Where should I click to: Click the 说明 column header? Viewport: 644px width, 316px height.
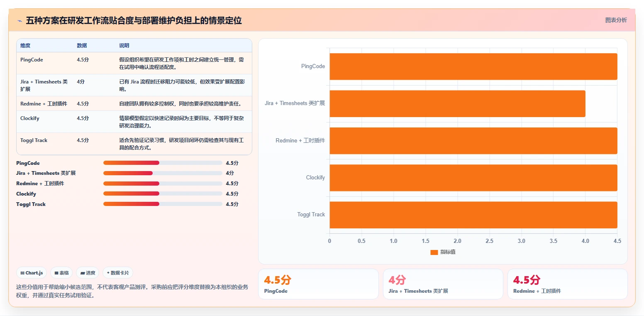click(x=124, y=46)
